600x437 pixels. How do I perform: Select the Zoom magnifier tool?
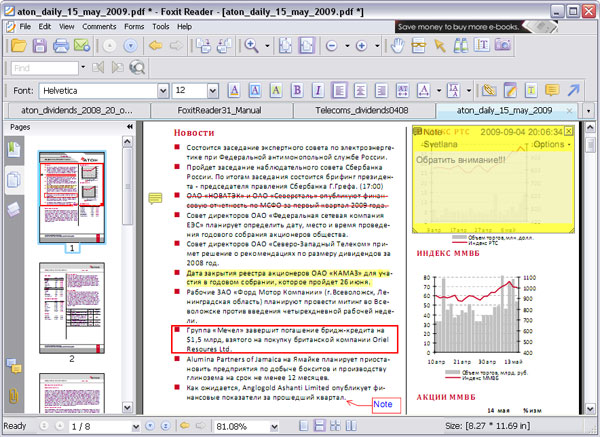[x=252, y=46]
